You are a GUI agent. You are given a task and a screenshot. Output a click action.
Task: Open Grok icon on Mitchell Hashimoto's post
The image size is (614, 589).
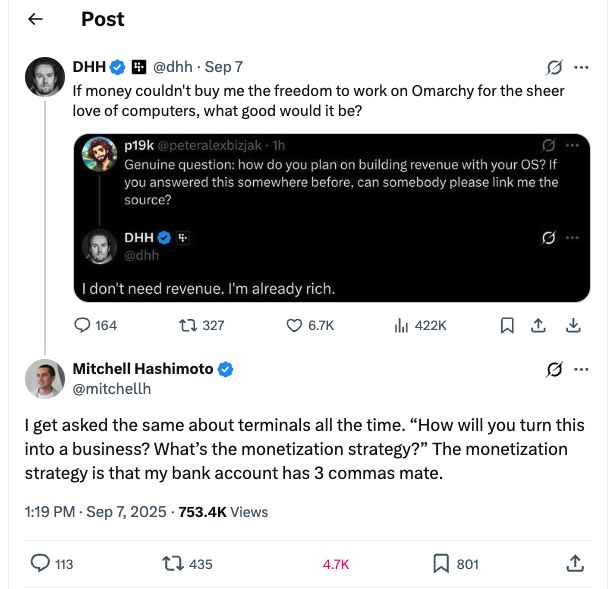pos(553,370)
